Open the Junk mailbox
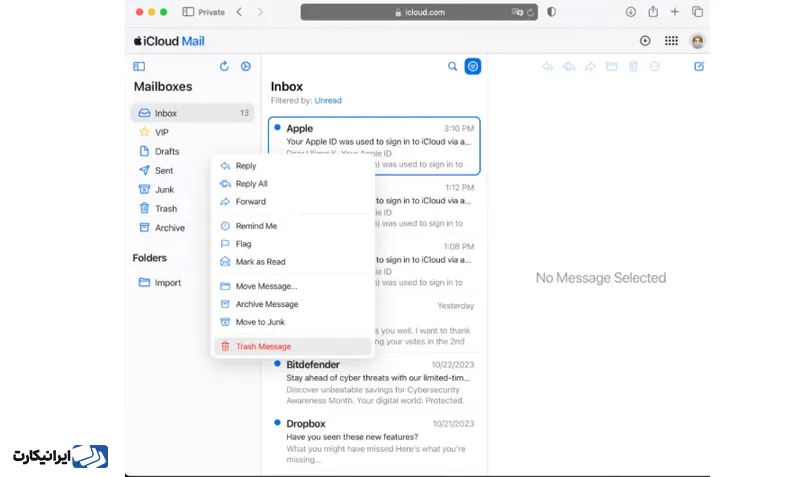The width and height of the screenshot is (800, 477). (x=171, y=189)
